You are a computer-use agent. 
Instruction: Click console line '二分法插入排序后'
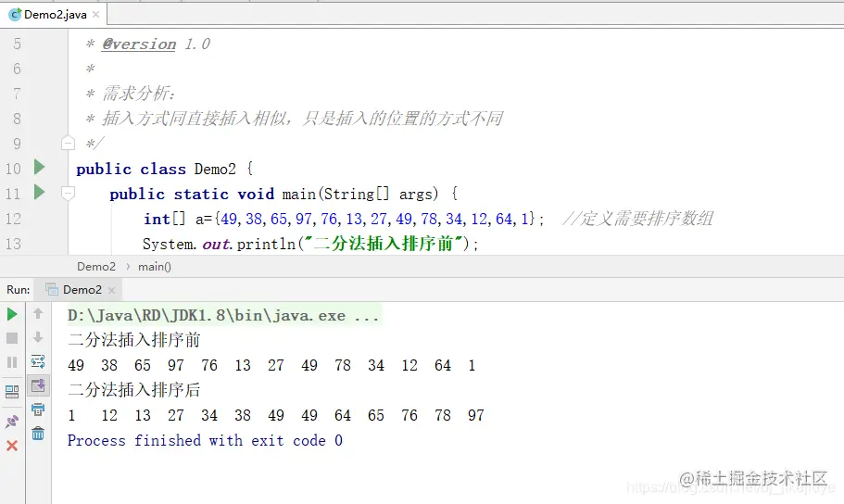coord(134,390)
